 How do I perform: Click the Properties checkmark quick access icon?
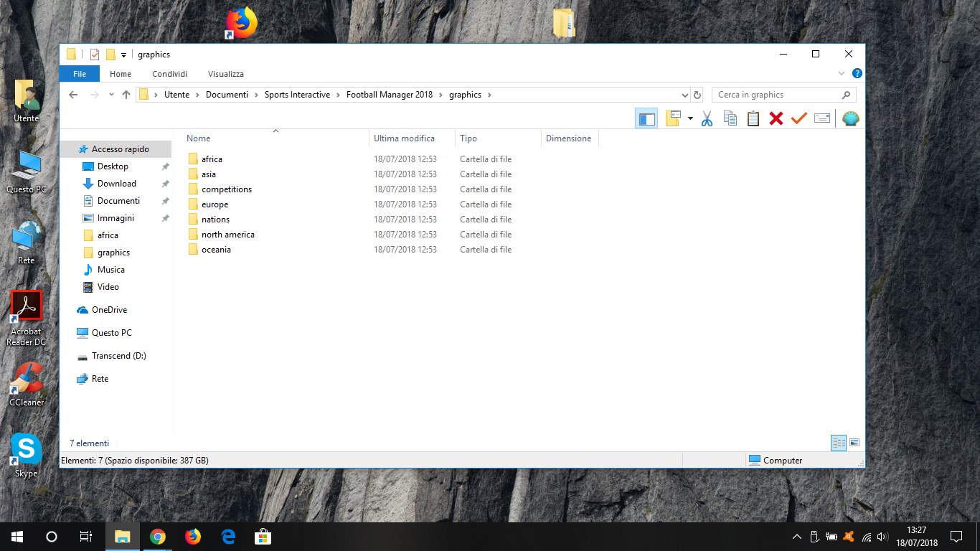pos(95,55)
